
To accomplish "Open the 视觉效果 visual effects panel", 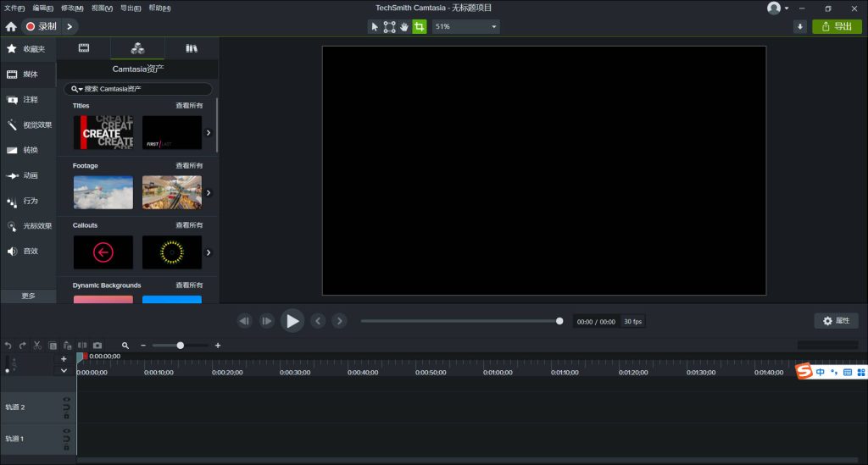I will 28,125.
